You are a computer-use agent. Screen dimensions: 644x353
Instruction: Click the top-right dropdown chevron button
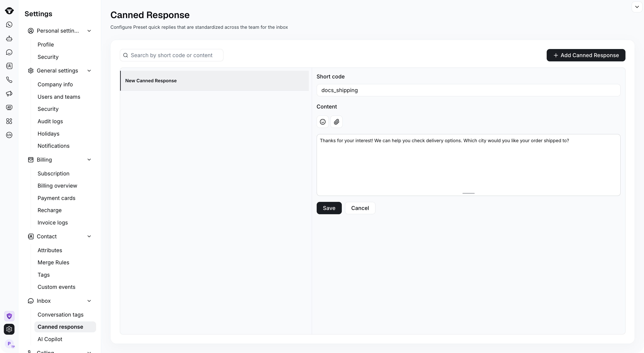(637, 7)
